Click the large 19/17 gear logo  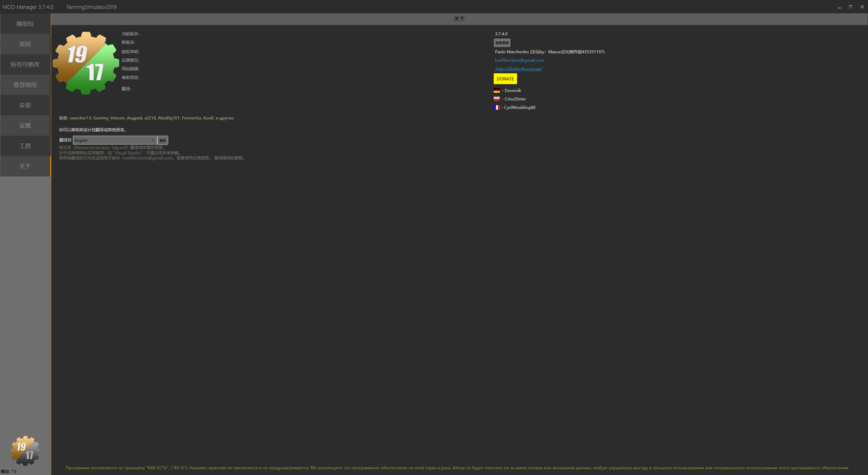coord(86,63)
